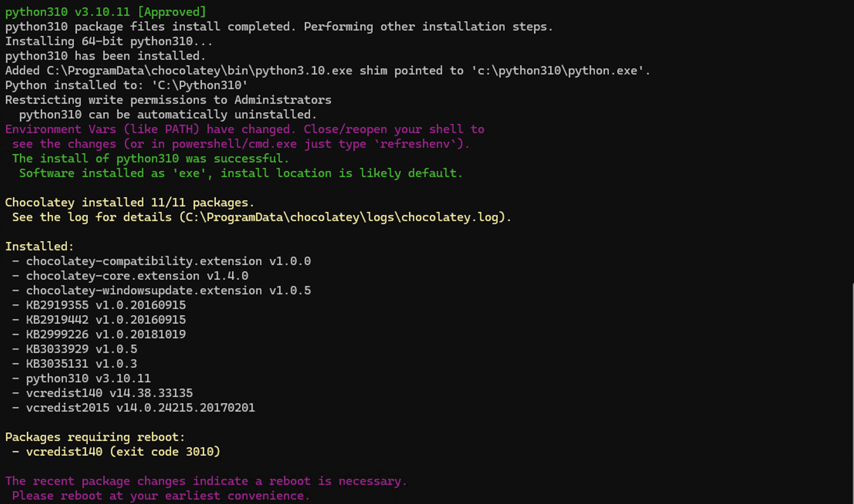Viewport: 854px width, 504px height.
Task: Click the KB2999226 v1.0.20181019 entry
Action: tap(105, 335)
